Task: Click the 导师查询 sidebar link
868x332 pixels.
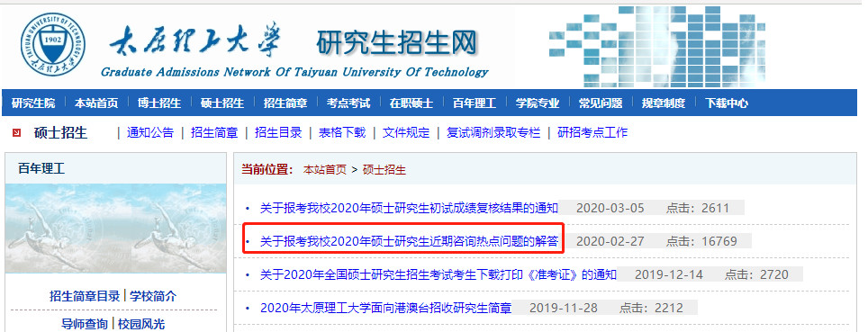Action: (85, 324)
